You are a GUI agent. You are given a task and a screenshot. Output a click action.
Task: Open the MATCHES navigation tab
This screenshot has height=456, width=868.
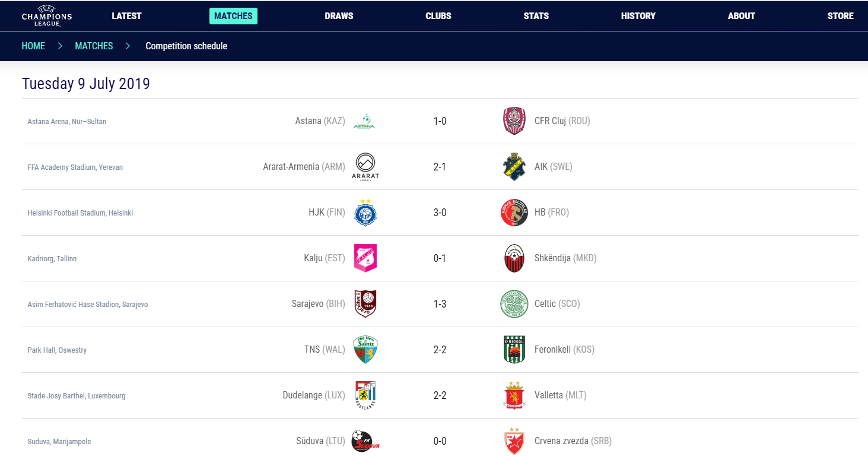233,16
